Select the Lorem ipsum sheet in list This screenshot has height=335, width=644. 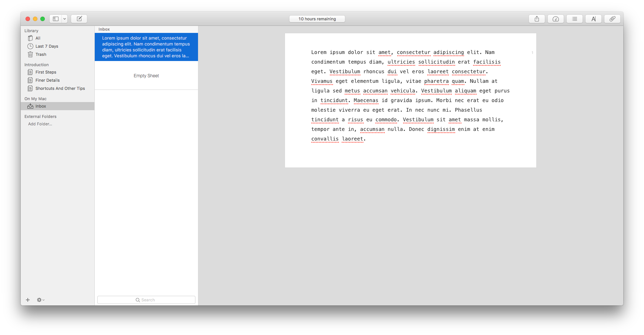coord(146,47)
